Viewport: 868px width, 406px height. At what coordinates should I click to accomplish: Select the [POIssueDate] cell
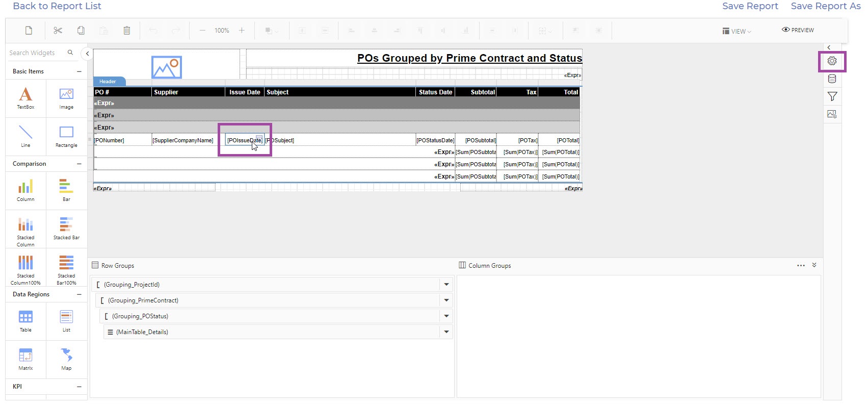(245, 140)
